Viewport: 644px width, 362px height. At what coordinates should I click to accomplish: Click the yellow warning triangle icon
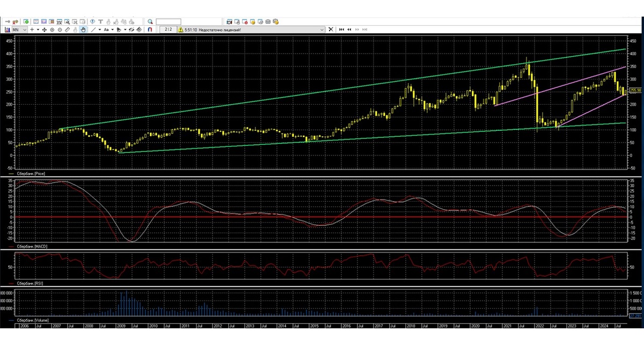pyautogui.click(x=180, y=29)
